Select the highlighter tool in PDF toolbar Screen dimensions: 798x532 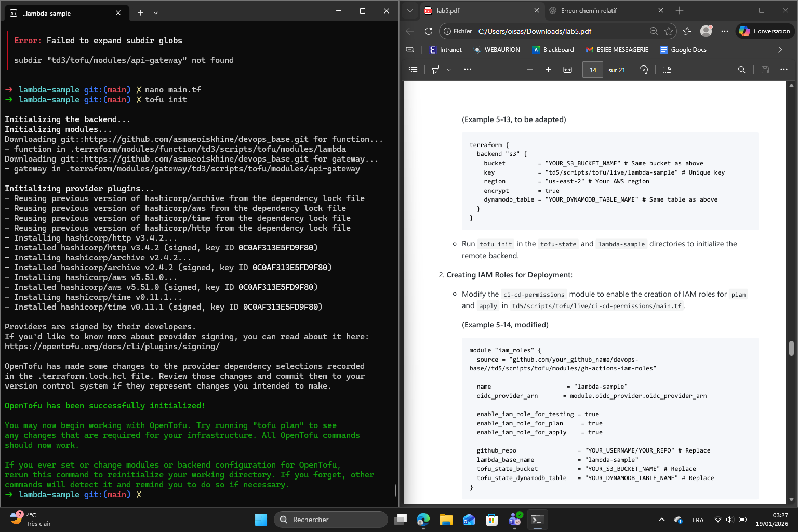435,70
